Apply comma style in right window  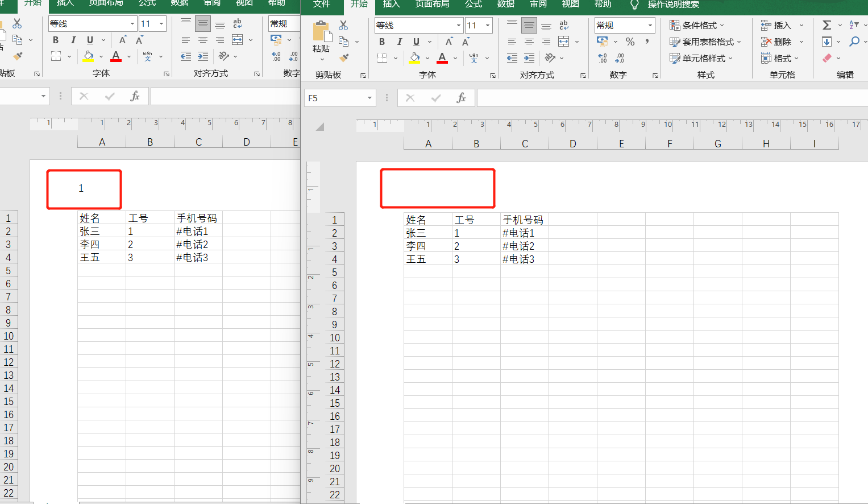647,42
